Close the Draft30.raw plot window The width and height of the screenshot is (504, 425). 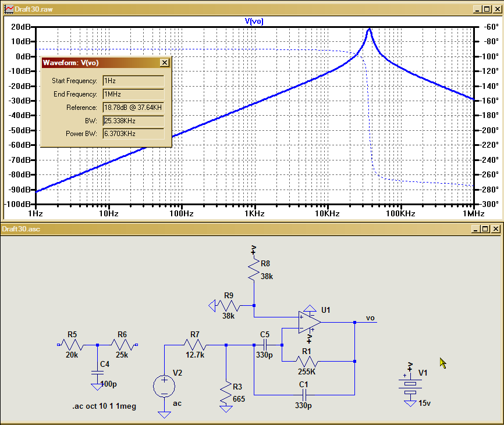click(497, 9)
